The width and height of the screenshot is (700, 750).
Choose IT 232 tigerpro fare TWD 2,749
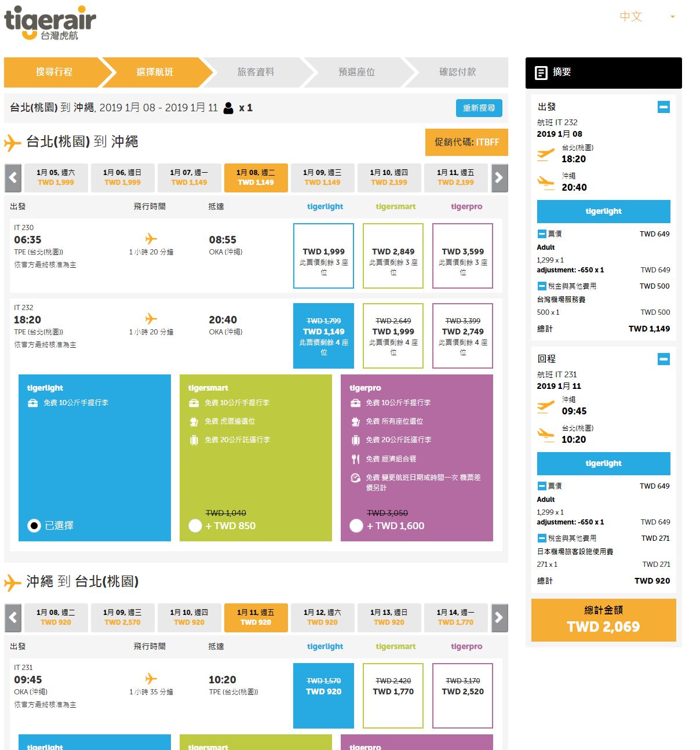(x=462, y=336)
